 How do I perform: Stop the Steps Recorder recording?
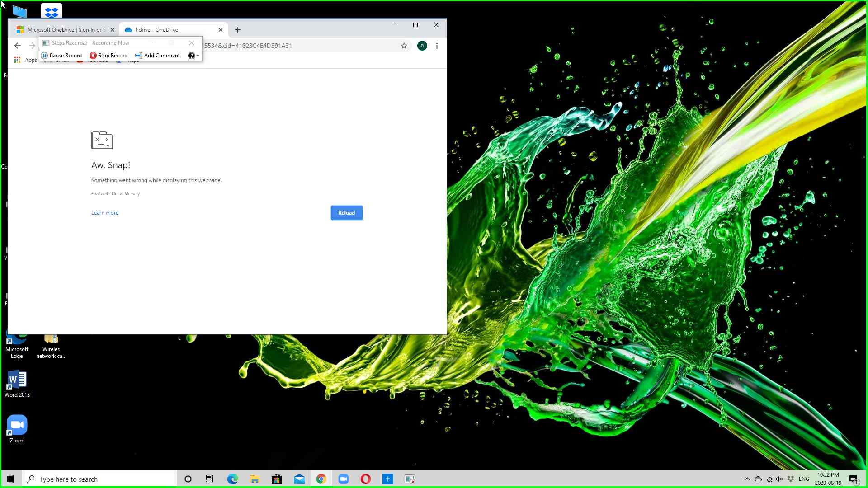[108, 56]
